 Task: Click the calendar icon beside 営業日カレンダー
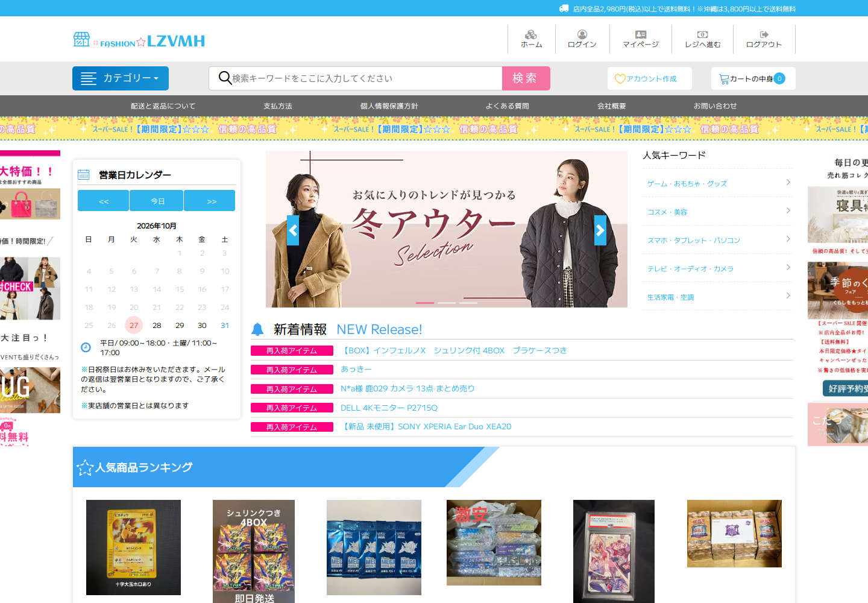84,175
